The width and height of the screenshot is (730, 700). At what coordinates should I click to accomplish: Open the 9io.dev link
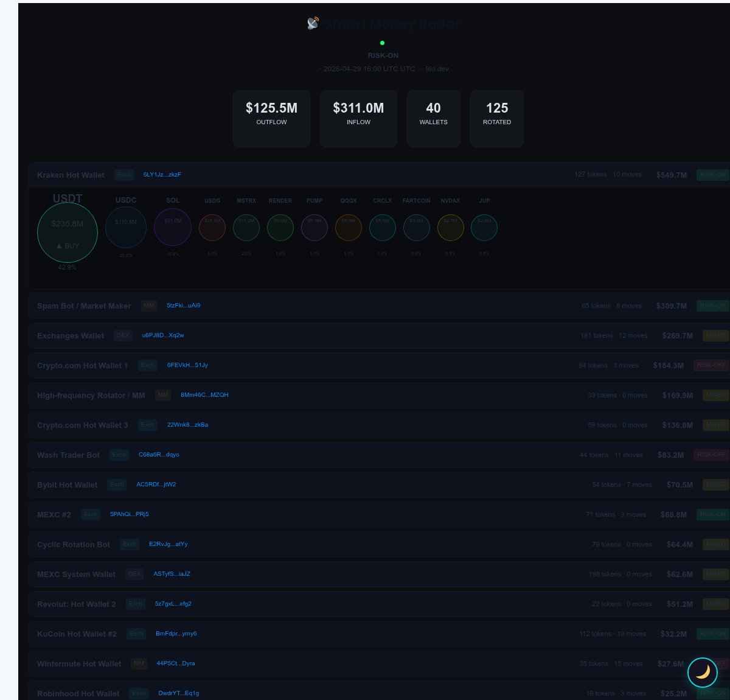coord(437,69)
